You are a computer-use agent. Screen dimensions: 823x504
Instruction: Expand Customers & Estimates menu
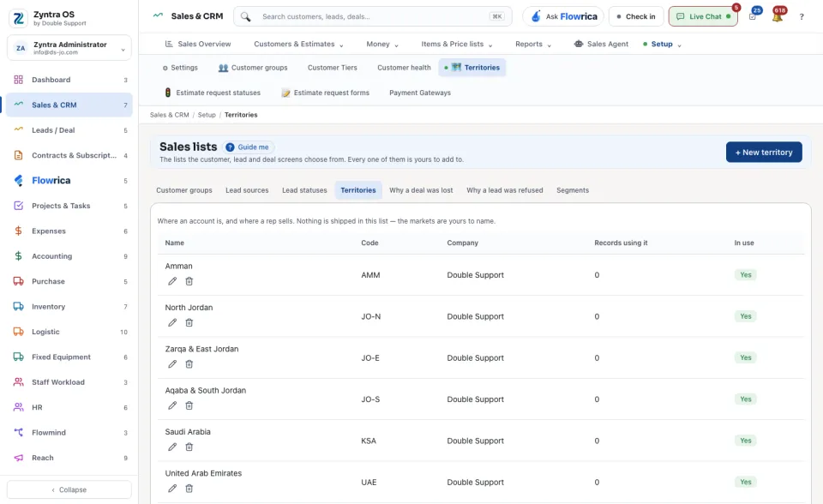pyautogui.click(x=298, y=44)
